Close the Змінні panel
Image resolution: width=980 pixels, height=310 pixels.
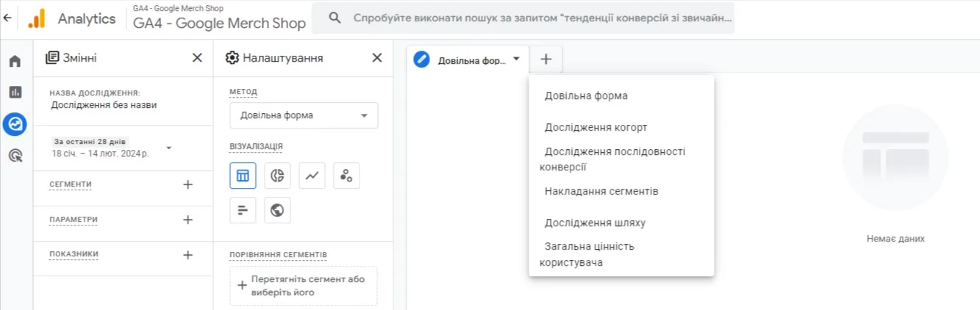[x=197, y=57]
